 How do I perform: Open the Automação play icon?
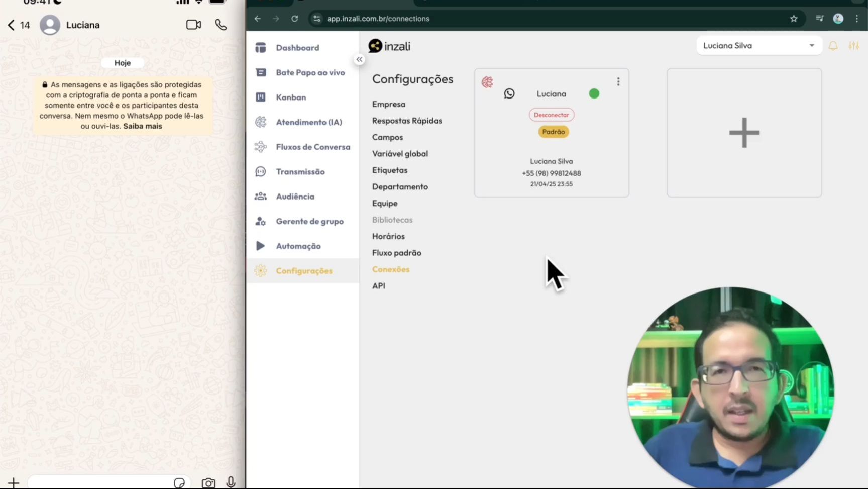[260, 246]
